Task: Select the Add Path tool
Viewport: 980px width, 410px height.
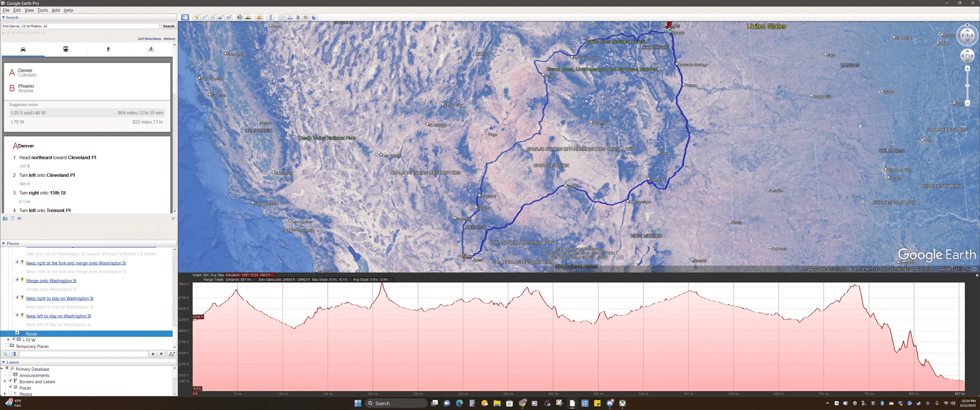Action: pos(213,18)
